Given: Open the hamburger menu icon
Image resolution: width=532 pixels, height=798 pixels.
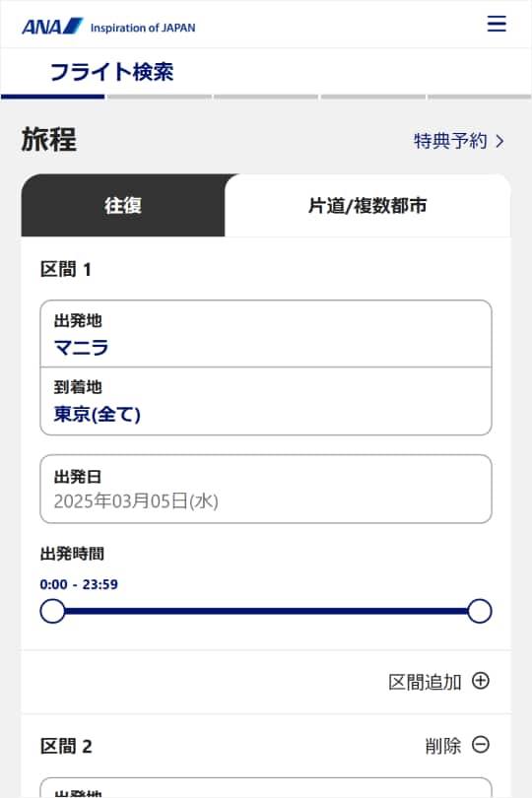Looking at the screenshot, I should (497, 24).
